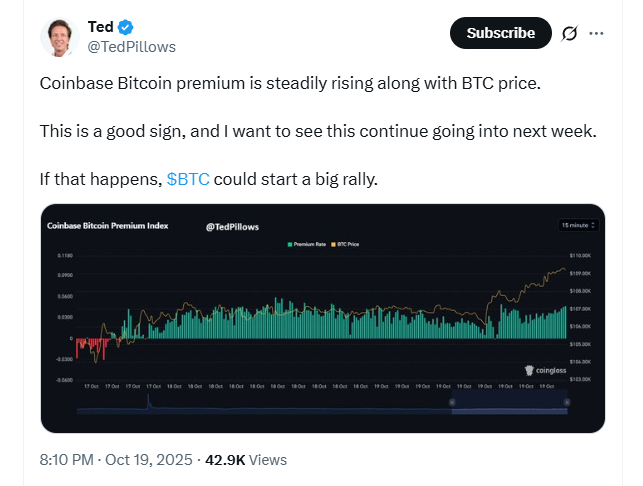Click the chart's bottom range slider window
The width and height of the screenshot is (643, 486).
pyautogui.click(x=510, y=402)
